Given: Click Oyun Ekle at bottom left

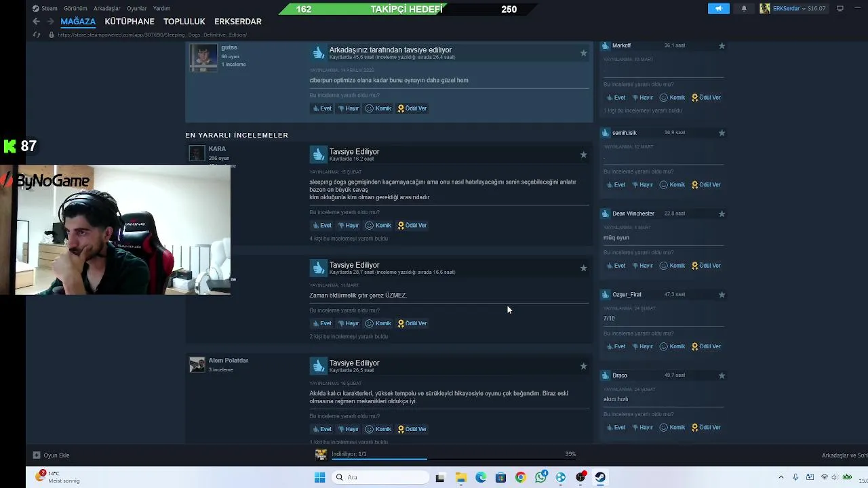Looking at the screenshot, I should click(52, 455).
